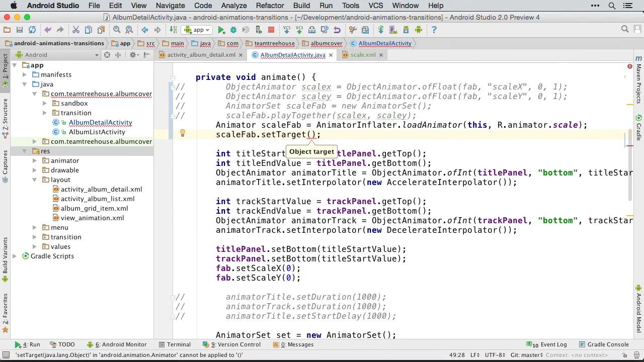The image size is (644, 362).
Task: Click the Make Project icon
Action: tap(173, 30)
